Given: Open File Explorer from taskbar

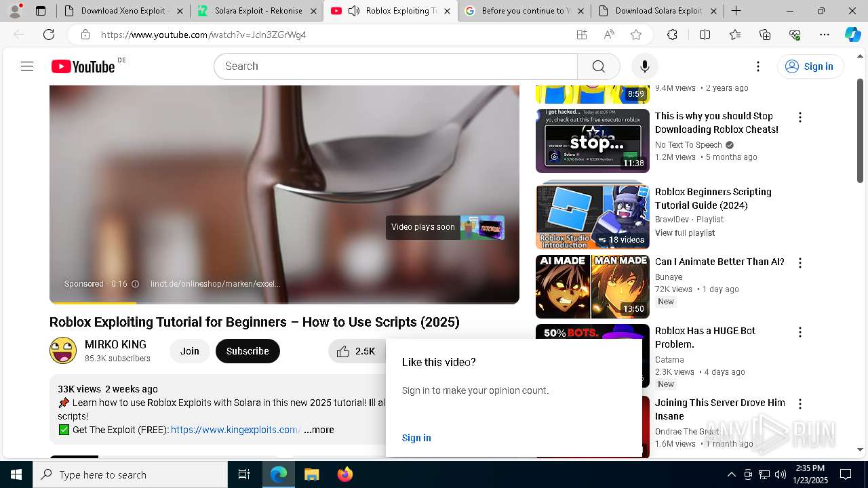Looking at the screenshot, I should click(311, 474).
